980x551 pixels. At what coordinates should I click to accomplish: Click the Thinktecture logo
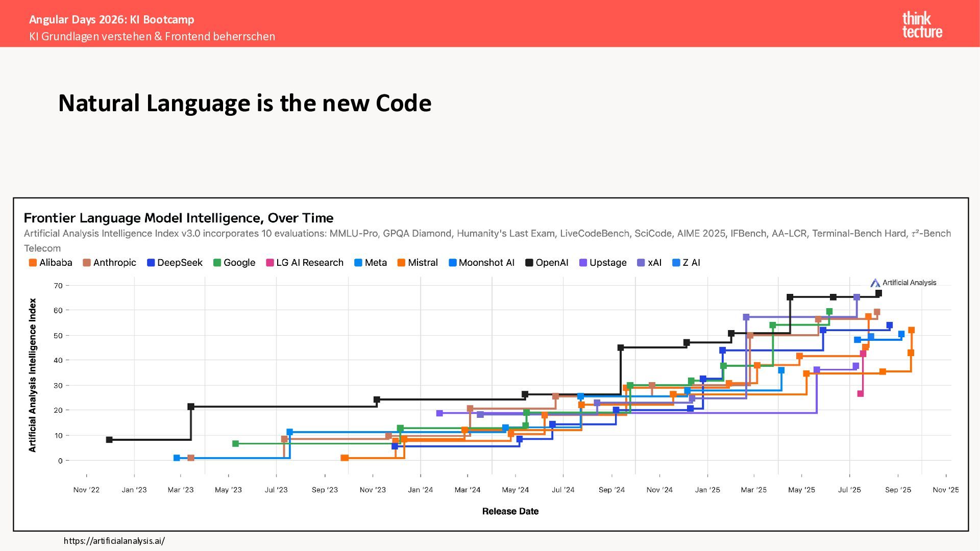922,24
